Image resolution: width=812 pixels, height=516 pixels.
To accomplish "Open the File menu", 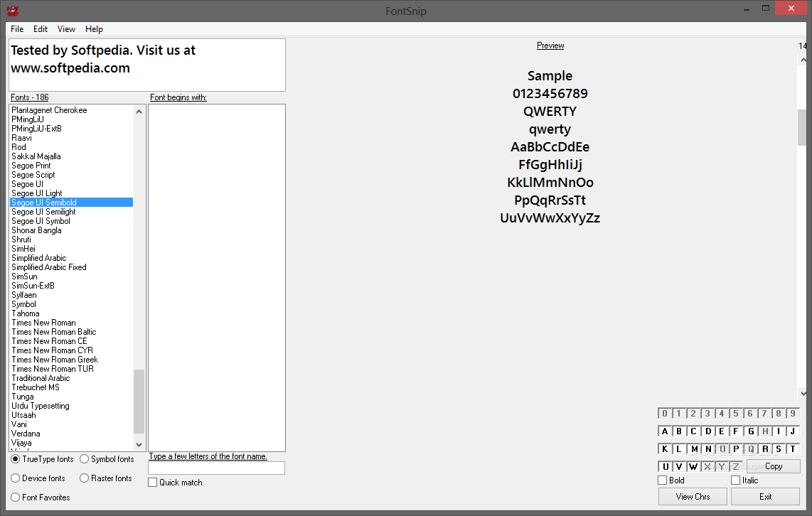I will click(x=17, y=29).
